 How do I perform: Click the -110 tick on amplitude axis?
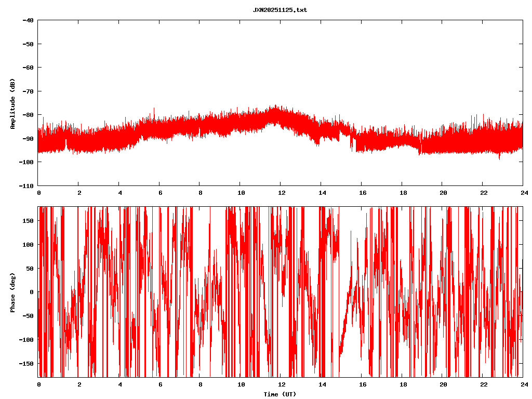(26, 185)
